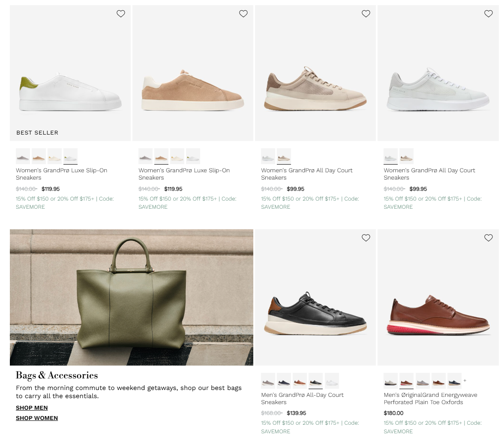
Task: Select gray swatch under the best seller slip-on
Action: (x=23, y=156)
